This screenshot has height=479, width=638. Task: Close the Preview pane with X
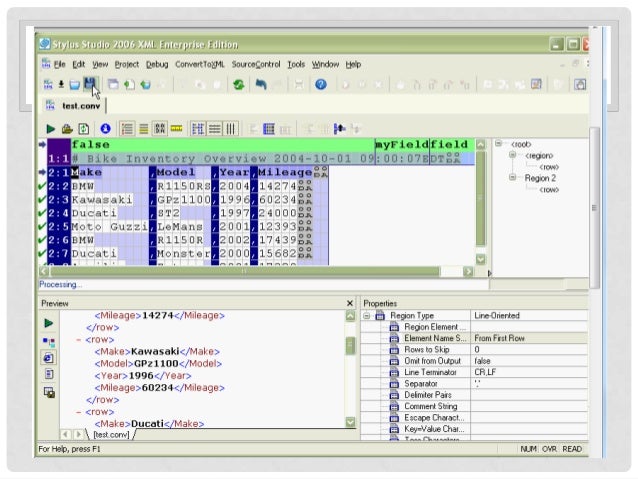350,303
